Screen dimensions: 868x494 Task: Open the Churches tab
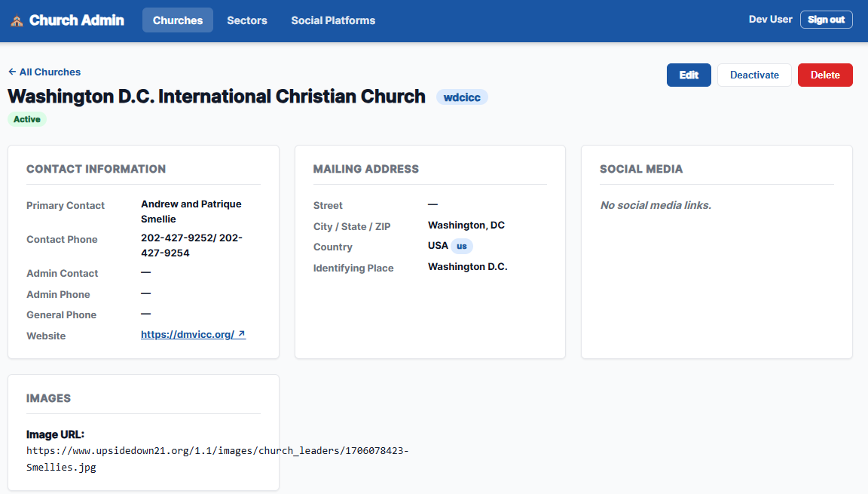[x=178, y=20]
